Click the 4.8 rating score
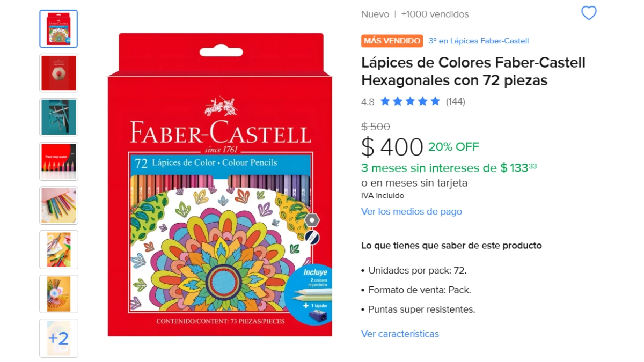The height and width of the screenshot is (362, 644). (x=368, y=101)
